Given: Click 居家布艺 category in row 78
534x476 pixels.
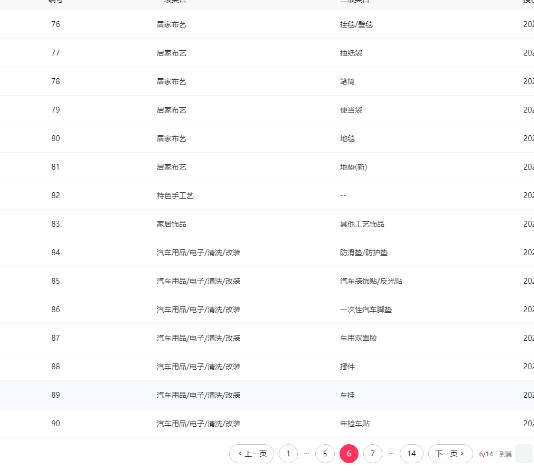Looking at the screenshot, I should coord(171,82).
